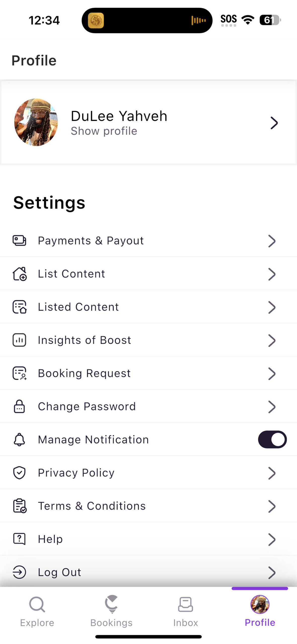This screenshot has height=644, width=297.
Task: Click the chevron next to DuLee Yahveh
Action: pos(274,123)
